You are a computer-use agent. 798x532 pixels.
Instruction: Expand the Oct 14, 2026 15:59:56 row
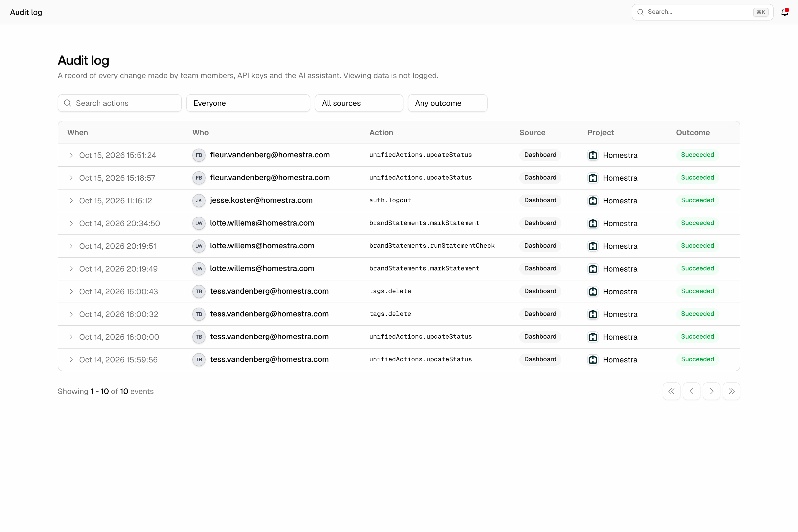pyautogui.click(x=71, y=360)
